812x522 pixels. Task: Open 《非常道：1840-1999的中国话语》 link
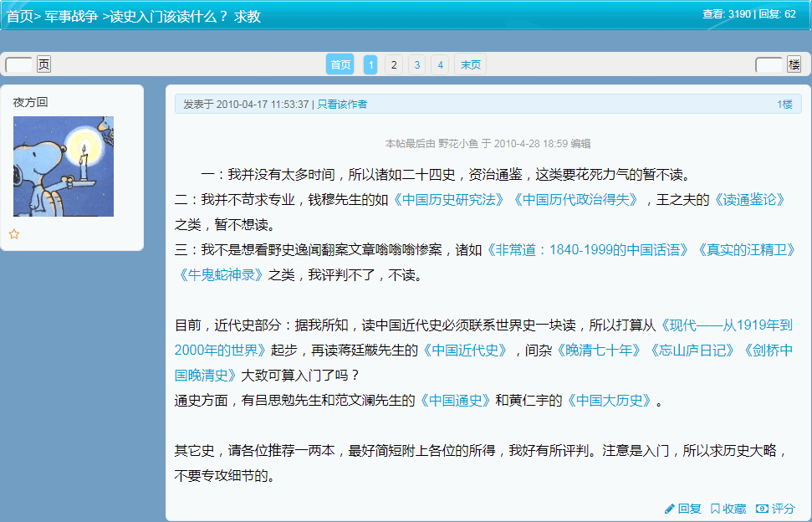click(x=588, y=250)
